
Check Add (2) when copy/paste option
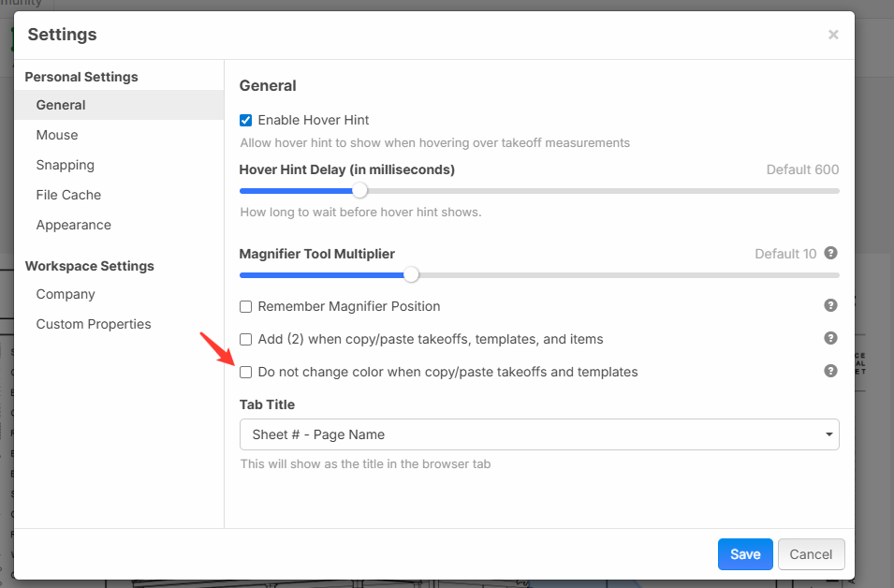pyautogui.click(x=246, y=339)
